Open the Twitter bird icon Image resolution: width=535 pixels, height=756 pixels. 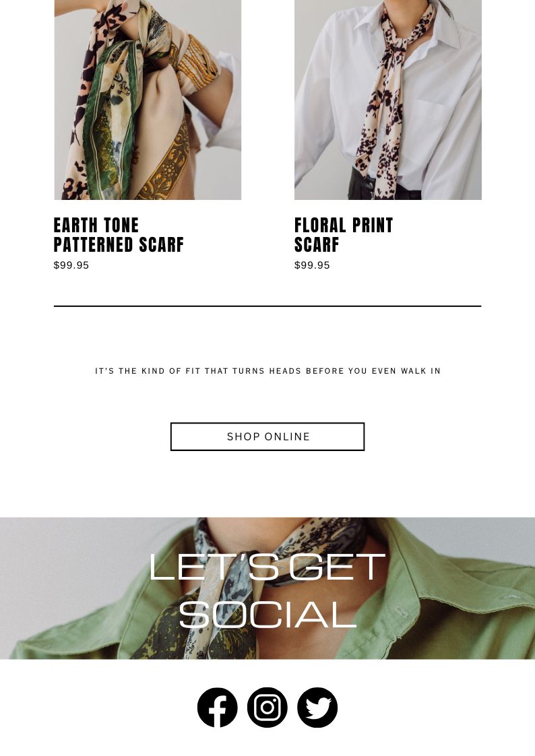pyautogui.click(x=317, y=708)
